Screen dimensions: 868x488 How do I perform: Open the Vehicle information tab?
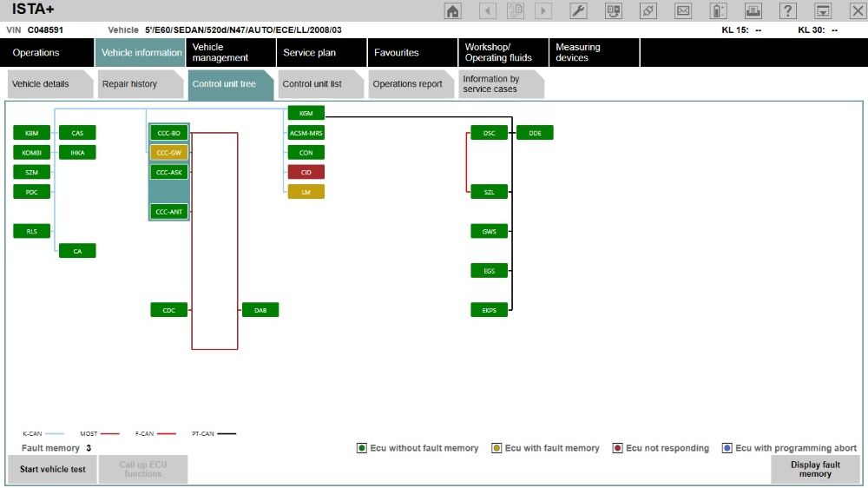coord(140,53)
